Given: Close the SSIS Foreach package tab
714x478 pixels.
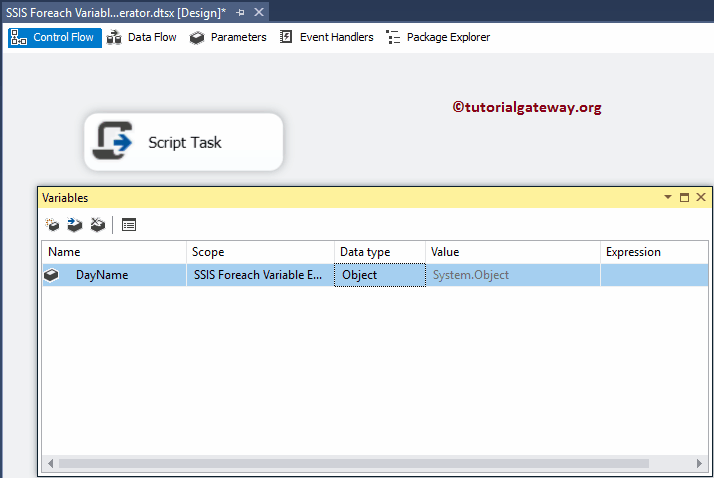Looking at the screenshot, I should pyautogui.click(x=259, y=12).
